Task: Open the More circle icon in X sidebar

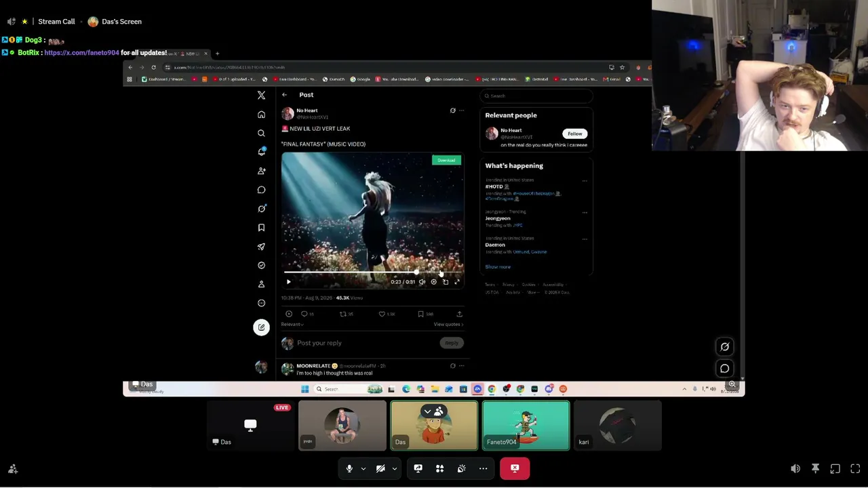Action: [261, 303]
